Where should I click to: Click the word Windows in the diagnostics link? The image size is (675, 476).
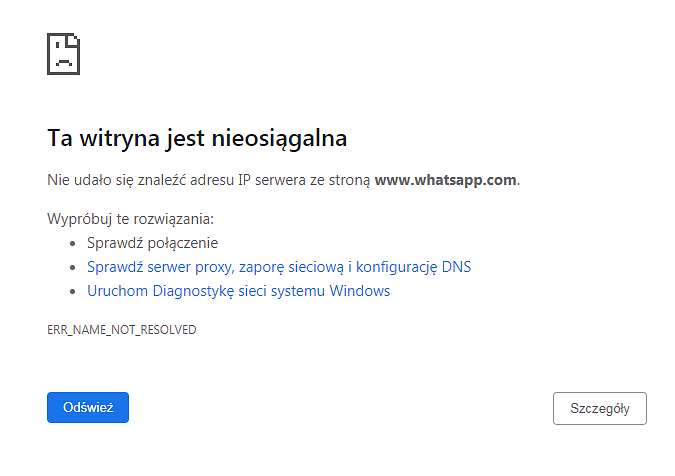(360, 291)
